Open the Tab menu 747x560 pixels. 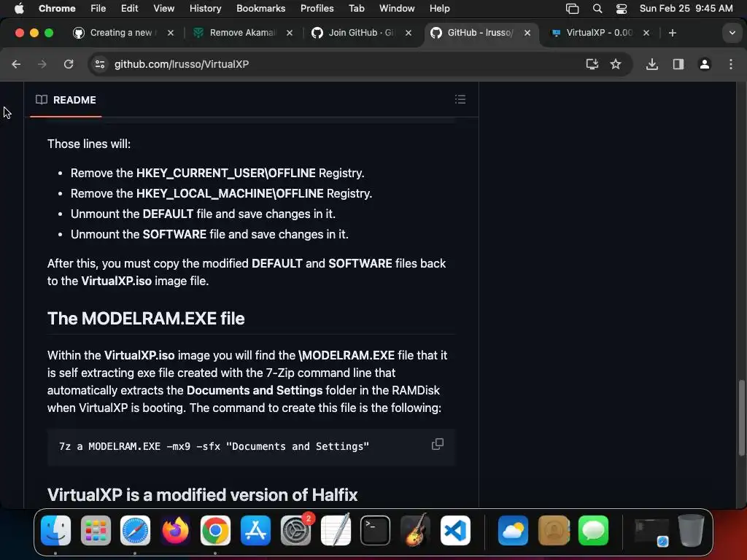point(356,8)
